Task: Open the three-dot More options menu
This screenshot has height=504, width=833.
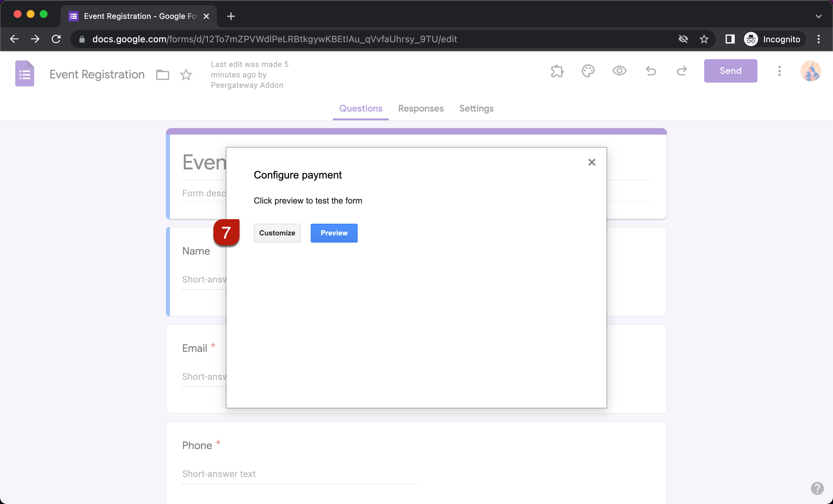Action: point(779,71)
